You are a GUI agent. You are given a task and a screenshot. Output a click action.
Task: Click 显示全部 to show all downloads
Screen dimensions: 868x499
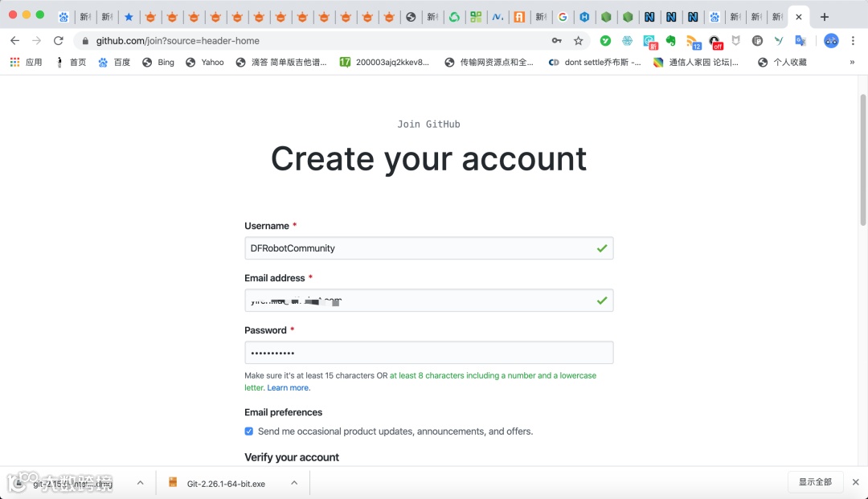click(815, 482)
